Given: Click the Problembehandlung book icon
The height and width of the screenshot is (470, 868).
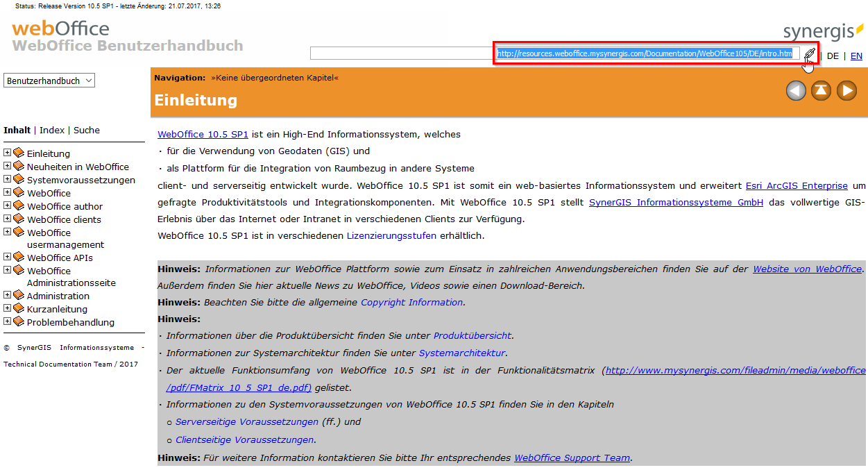Looking at the screenshot, I should (x=18, y=322).
